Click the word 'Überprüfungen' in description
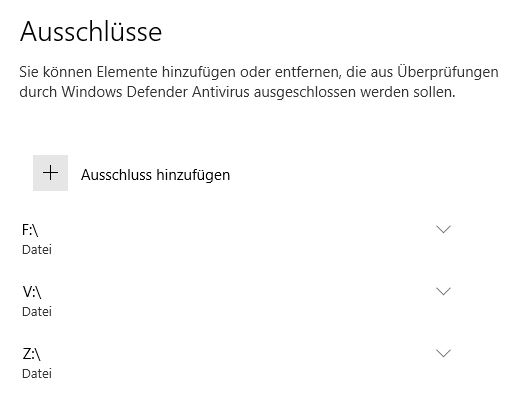Viewport: 507px width, 397px height. tap(448, 72)
